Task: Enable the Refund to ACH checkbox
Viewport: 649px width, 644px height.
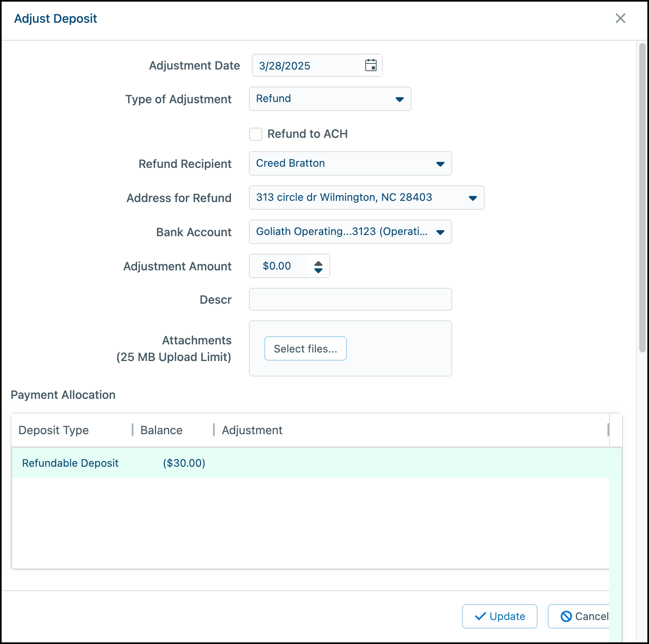Action: (256, 134)
